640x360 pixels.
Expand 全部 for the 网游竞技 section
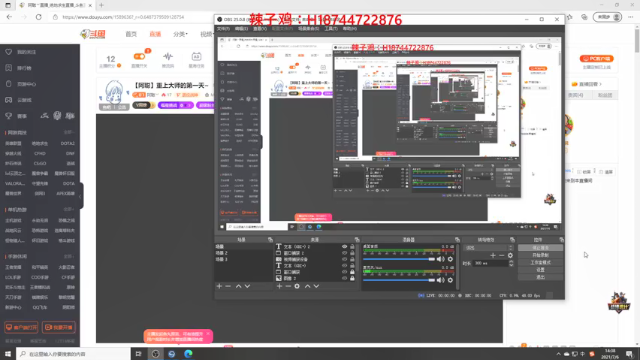pyautogui.click(x=69, y=133)
